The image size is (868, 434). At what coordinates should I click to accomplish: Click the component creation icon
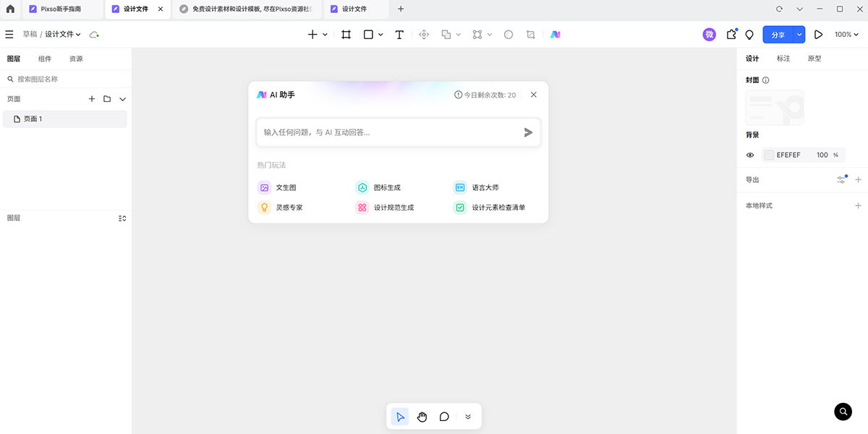424,34
